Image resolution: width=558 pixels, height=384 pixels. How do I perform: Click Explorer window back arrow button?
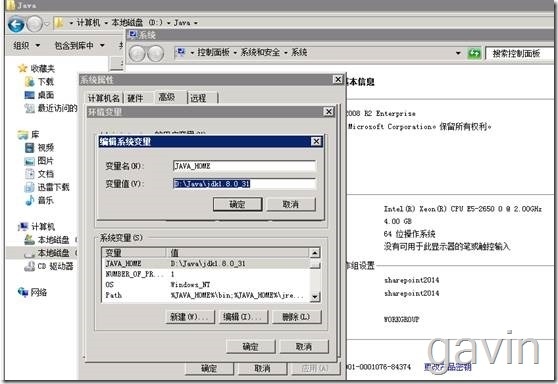(x=16, y=24)
